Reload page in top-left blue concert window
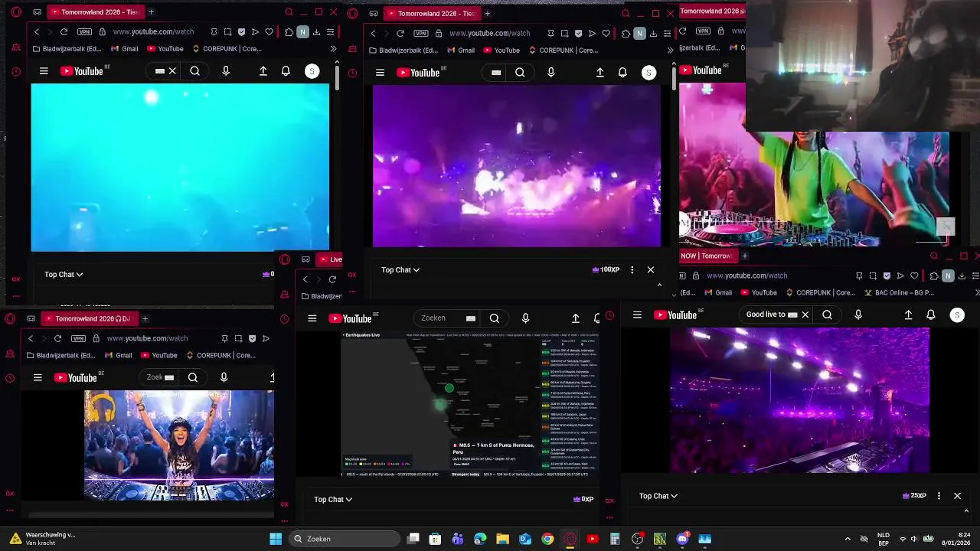 [64, 32]
